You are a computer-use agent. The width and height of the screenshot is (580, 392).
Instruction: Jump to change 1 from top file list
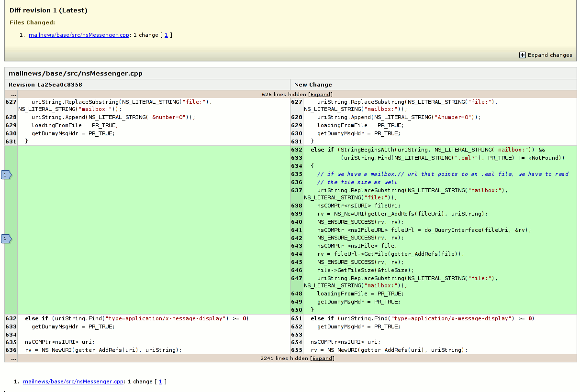point(166,35)
